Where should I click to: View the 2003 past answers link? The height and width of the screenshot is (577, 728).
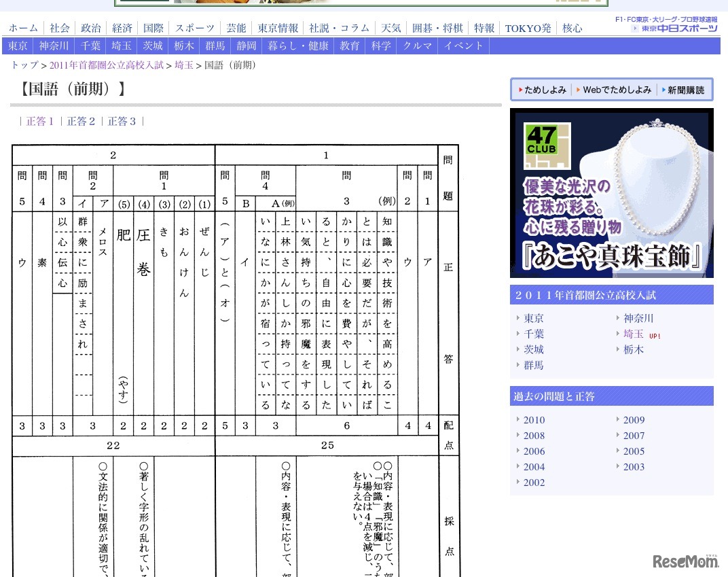(634, 467)
